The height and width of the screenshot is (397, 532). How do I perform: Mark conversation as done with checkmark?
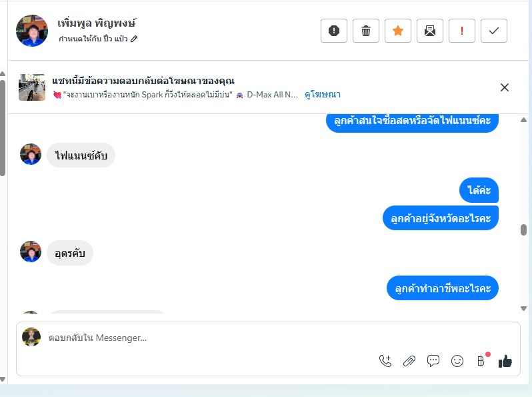click(x=493, y=31)
